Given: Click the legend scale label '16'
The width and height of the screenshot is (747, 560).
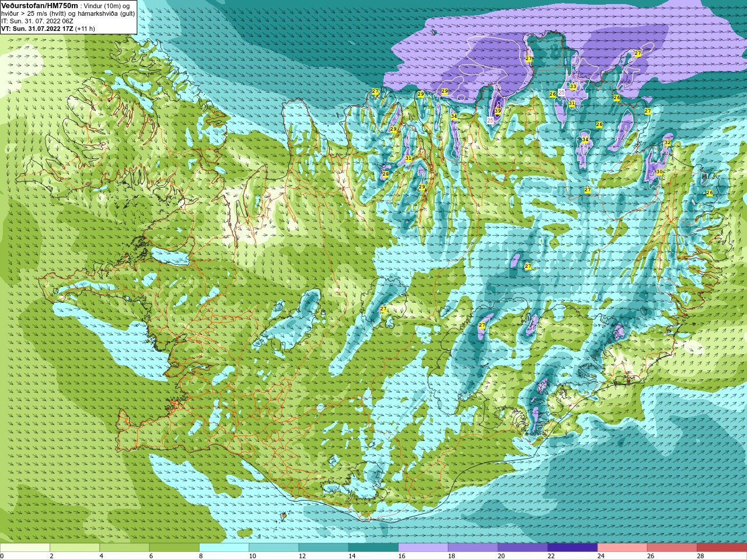Looking at the screenshot, I should (402, 556).
